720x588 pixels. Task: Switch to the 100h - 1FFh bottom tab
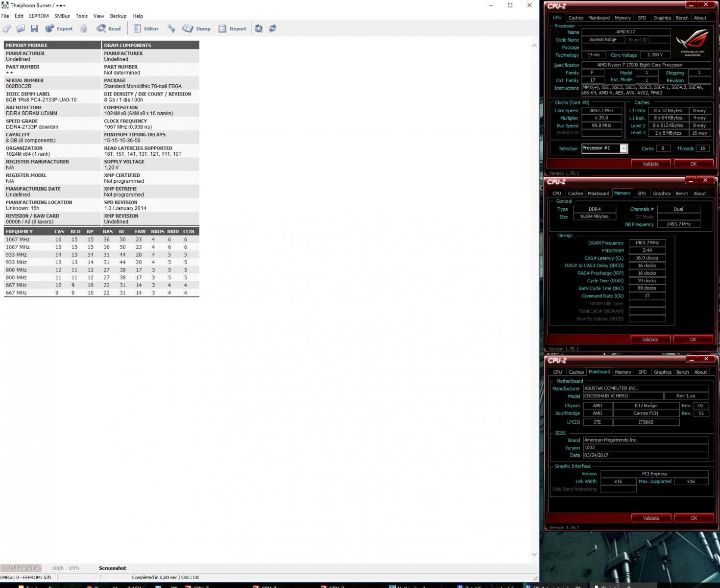click(x=65, y=568)
